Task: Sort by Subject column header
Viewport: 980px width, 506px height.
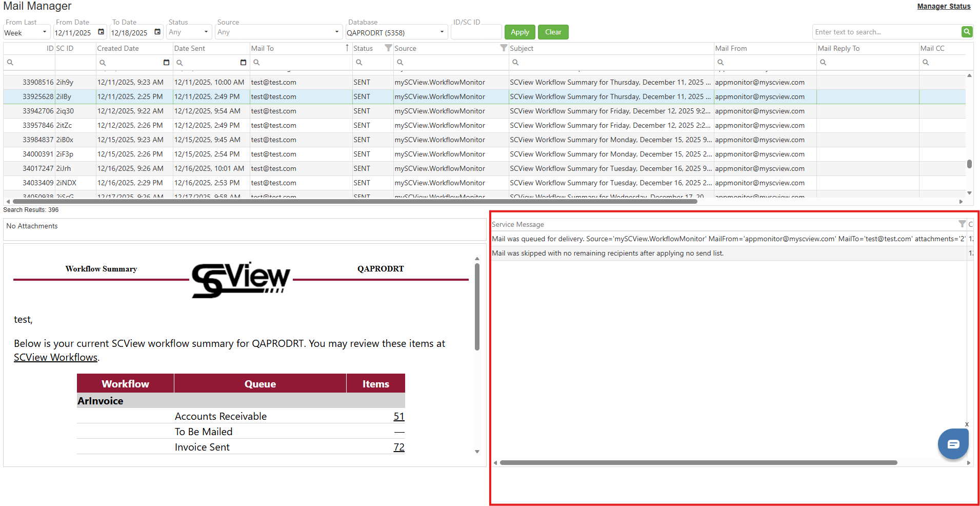Action: [x=611, y=48]
